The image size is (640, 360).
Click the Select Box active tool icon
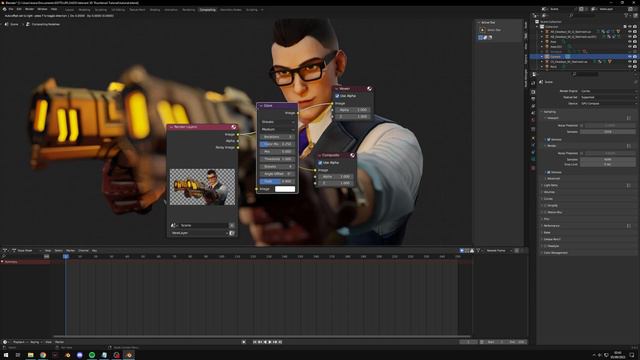(x=482, y=30)
